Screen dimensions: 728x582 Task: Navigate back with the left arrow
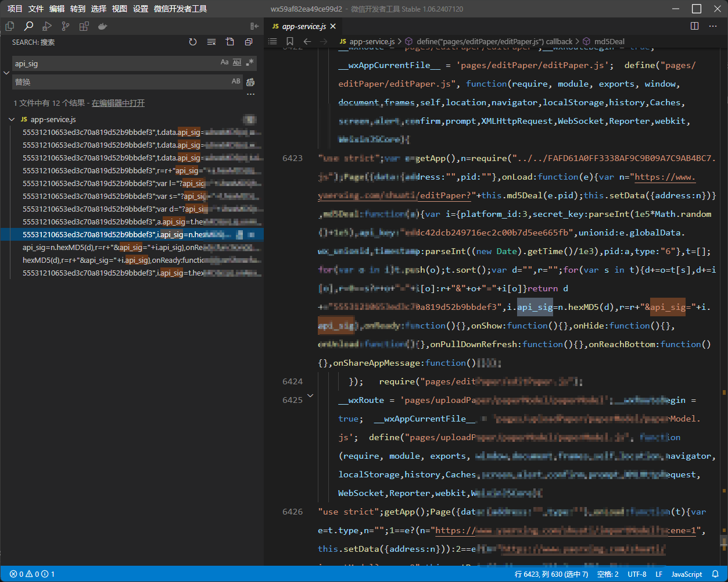pyautogui.click(x=307, y=41)
